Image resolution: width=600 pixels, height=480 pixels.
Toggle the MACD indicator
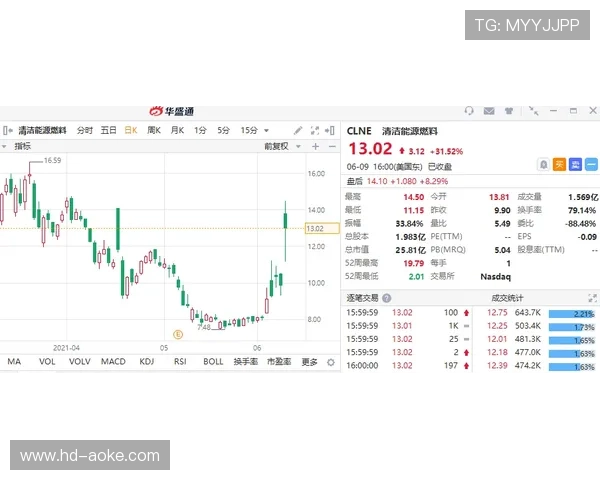coord(113,362)
